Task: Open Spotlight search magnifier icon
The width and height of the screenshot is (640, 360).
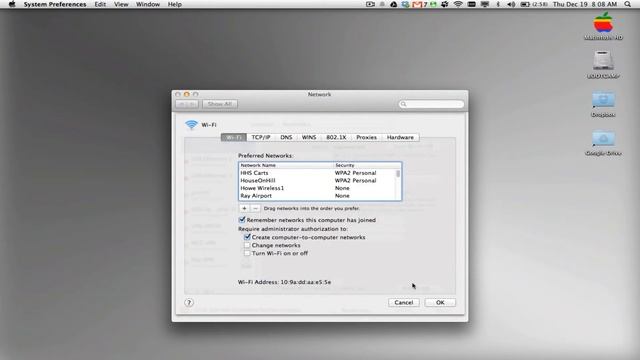Action: pyautogui.click(x=628, y=4)
